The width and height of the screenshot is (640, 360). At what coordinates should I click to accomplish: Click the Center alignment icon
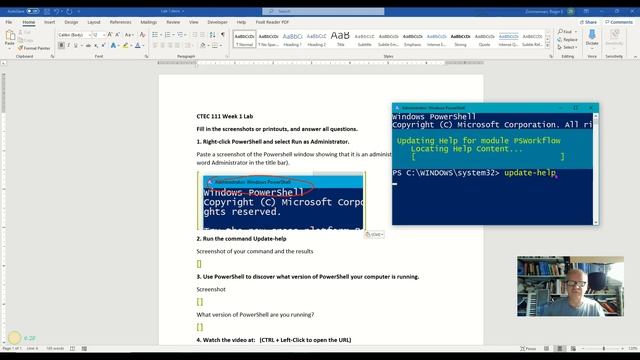(162, 45)
